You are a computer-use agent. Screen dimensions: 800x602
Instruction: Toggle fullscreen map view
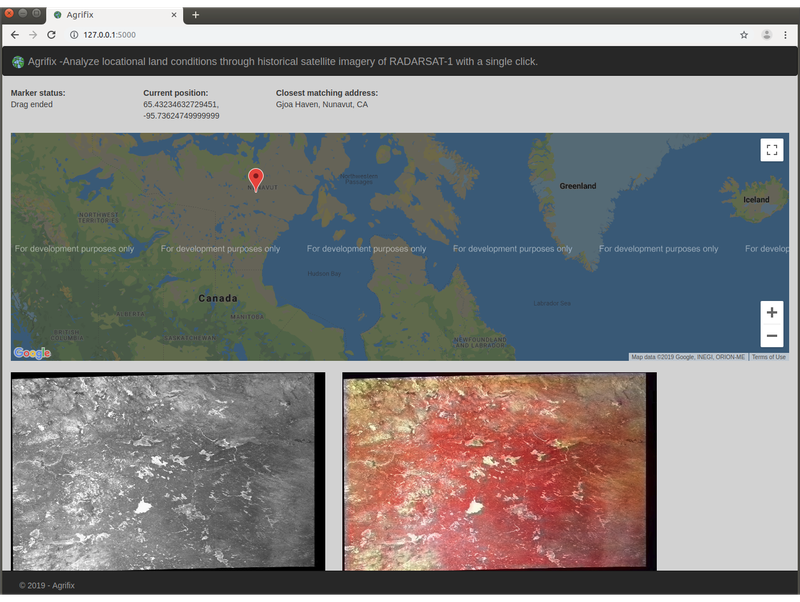(771, 150)
